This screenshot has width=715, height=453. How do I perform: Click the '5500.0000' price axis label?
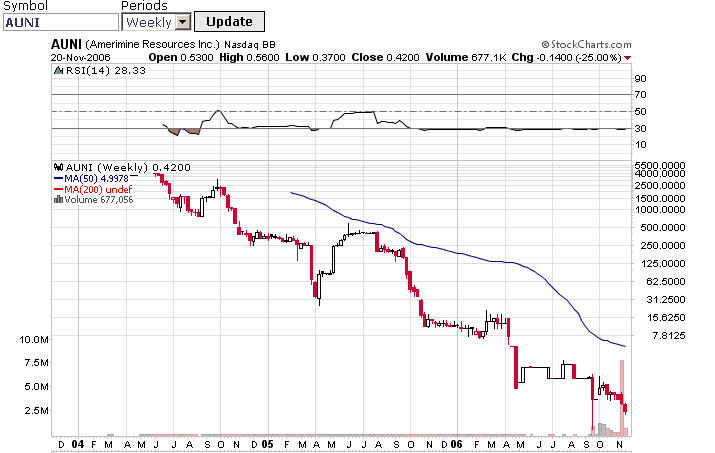660,165
